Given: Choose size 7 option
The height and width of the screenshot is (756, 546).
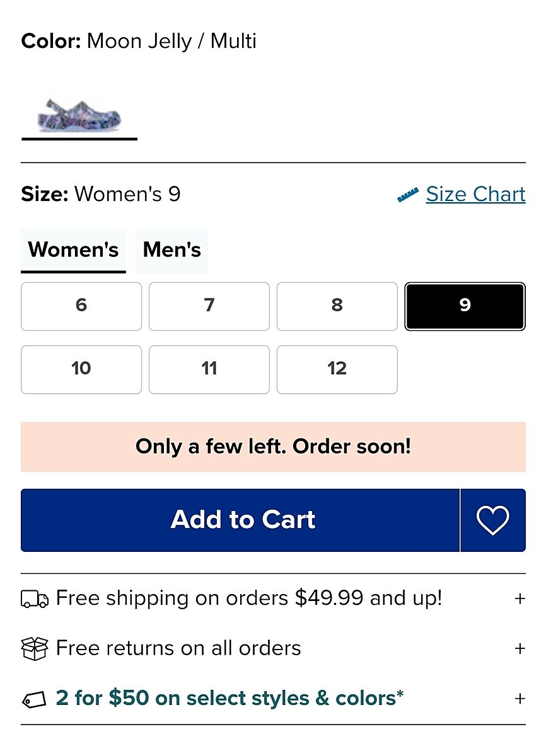Looking at the screenshot, I should [209, 306].
